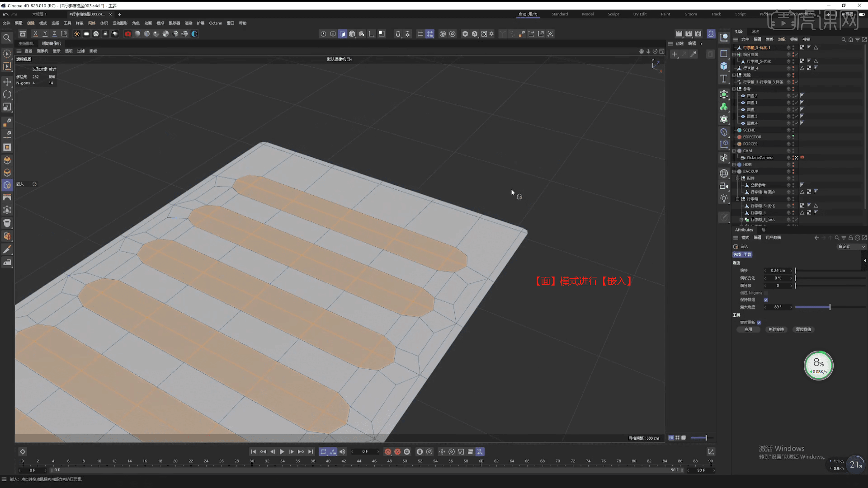Add a Cube primitive from right palette

click(724, 66)
